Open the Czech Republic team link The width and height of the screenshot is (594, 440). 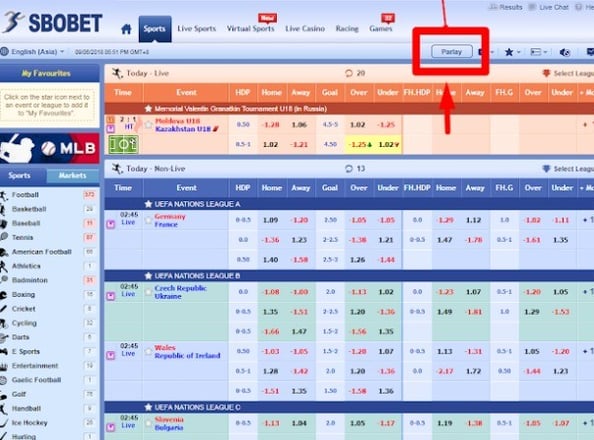tap(180, 288)
